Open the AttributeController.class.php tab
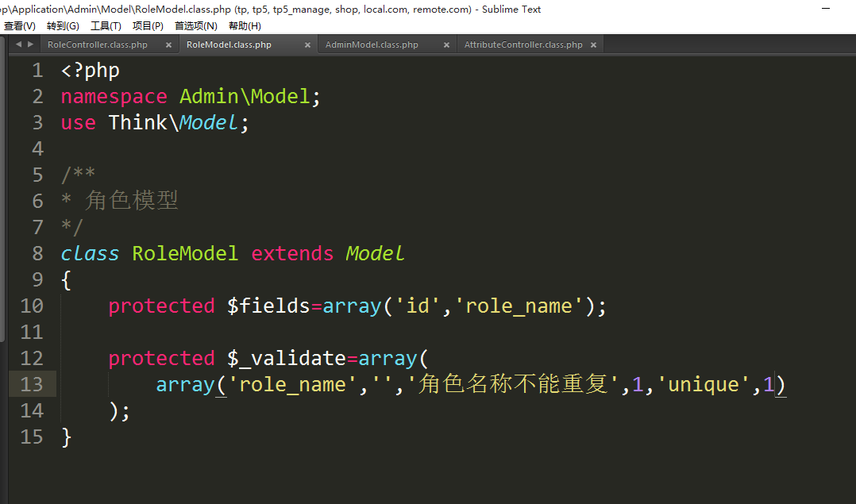 tap(522, 45)
